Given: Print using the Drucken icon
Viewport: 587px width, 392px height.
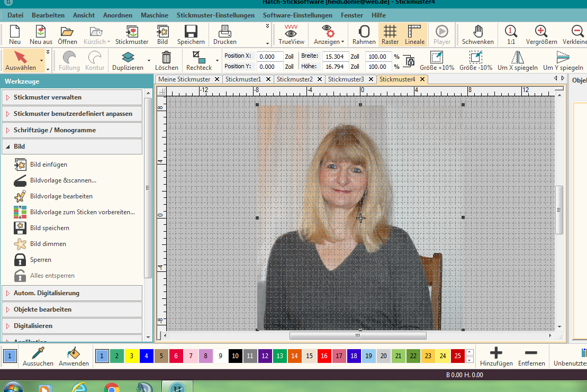Looking at the screenshot, I should [224, 35].
